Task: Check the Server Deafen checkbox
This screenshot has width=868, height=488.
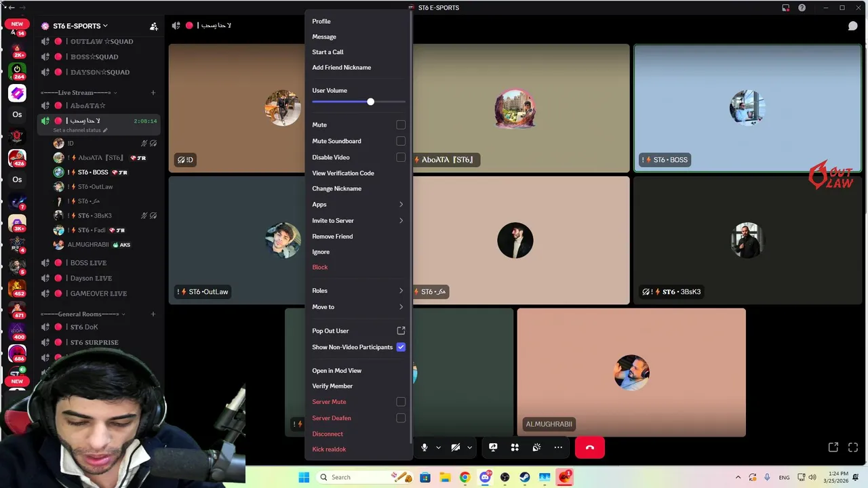Action: 401,418
